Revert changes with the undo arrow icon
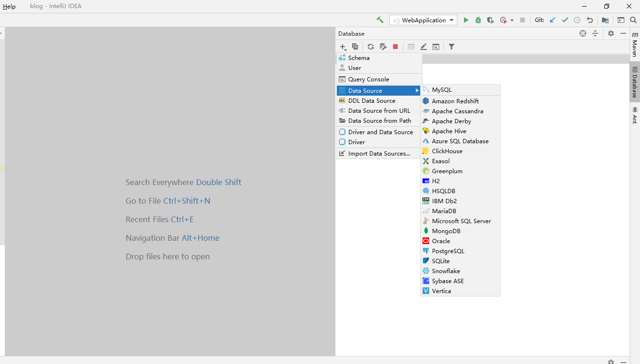The width and height of the screenshot is (640, 364). [x=590, y=20]
